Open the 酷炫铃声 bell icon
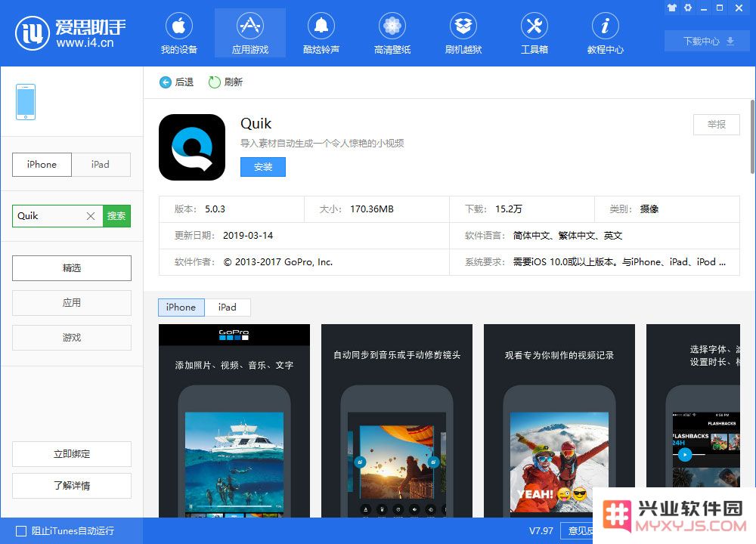 (x=321, y=26)
